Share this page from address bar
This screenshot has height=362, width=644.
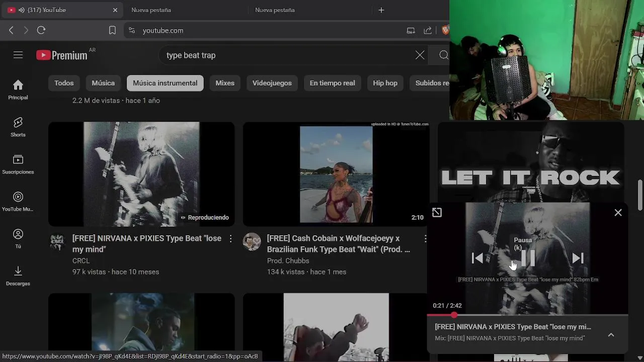click(428, 30)
